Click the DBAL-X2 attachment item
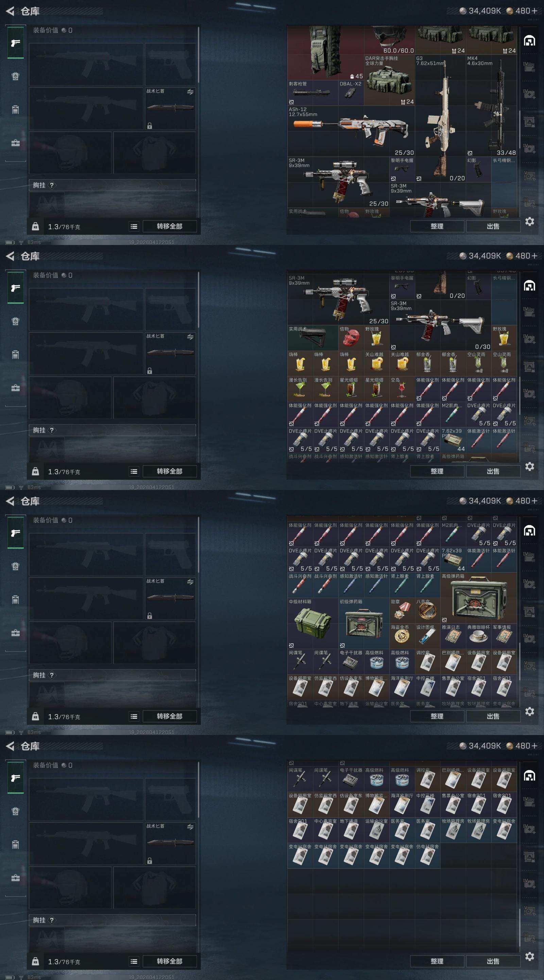The width and height of the screenshot is (544, 980). [351, 93]
